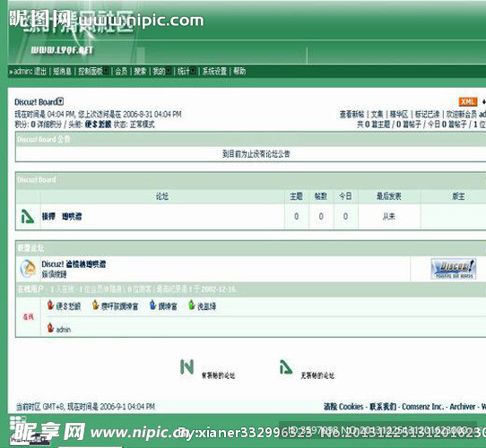Click the www.lyqf.net header logo text

62,50
